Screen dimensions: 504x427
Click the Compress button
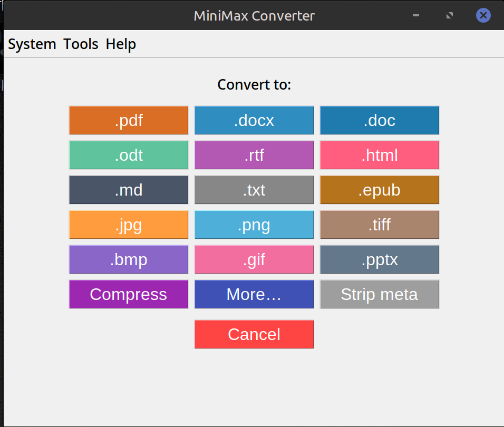click(x=129, y=294)
